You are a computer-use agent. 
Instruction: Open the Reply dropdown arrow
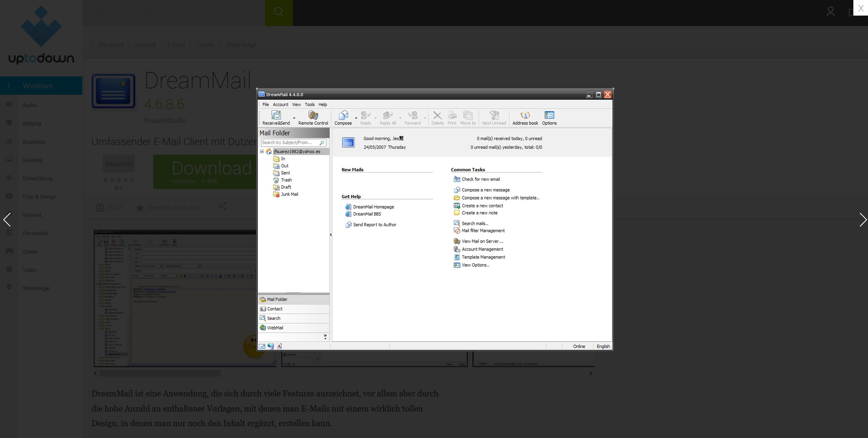(x=375, y=118)
